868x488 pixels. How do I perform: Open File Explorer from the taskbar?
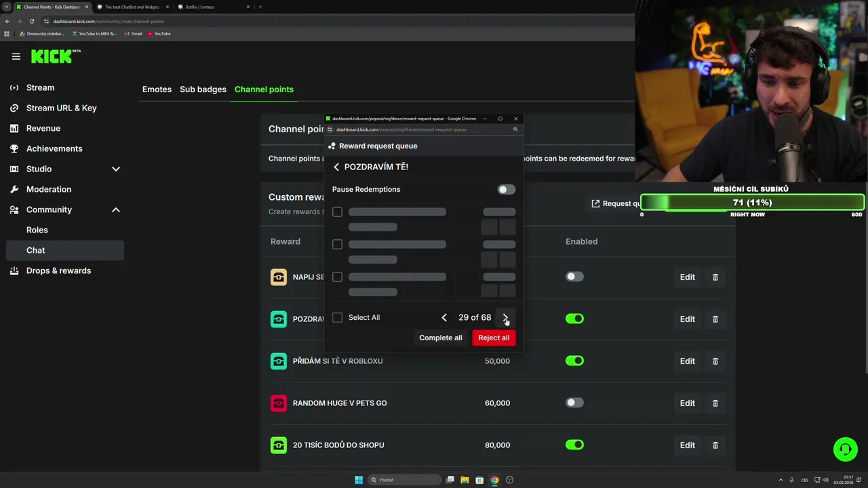[x=465, y=480]
